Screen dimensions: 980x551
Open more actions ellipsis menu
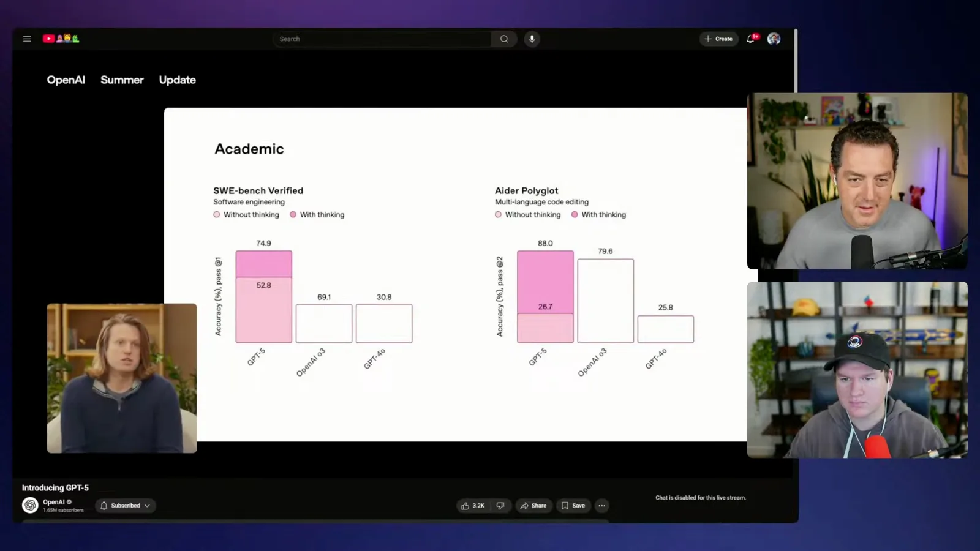point(602,506)
